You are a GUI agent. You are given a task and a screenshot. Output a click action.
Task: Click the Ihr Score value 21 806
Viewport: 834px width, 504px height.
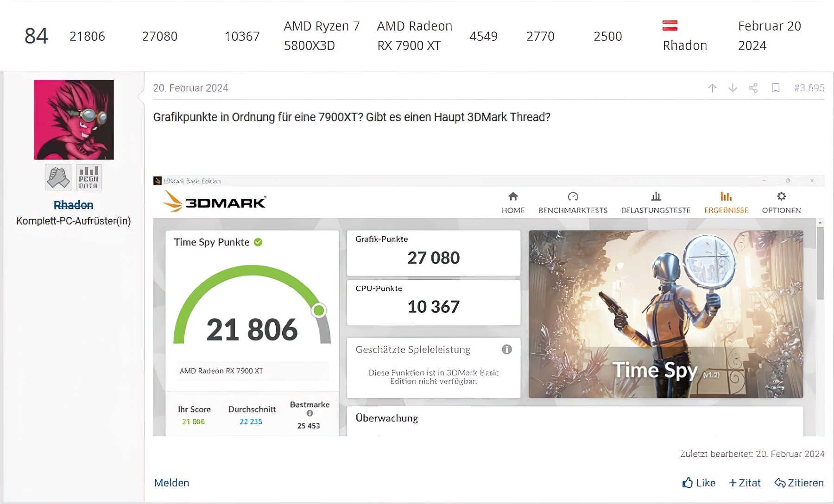193,422
